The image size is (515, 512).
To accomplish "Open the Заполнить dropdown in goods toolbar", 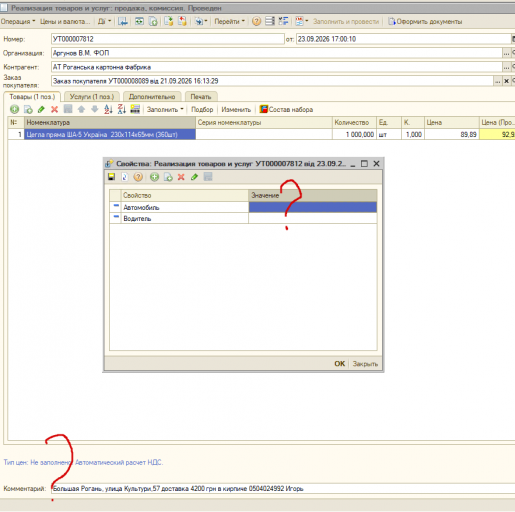I will (x=165, y=109).
